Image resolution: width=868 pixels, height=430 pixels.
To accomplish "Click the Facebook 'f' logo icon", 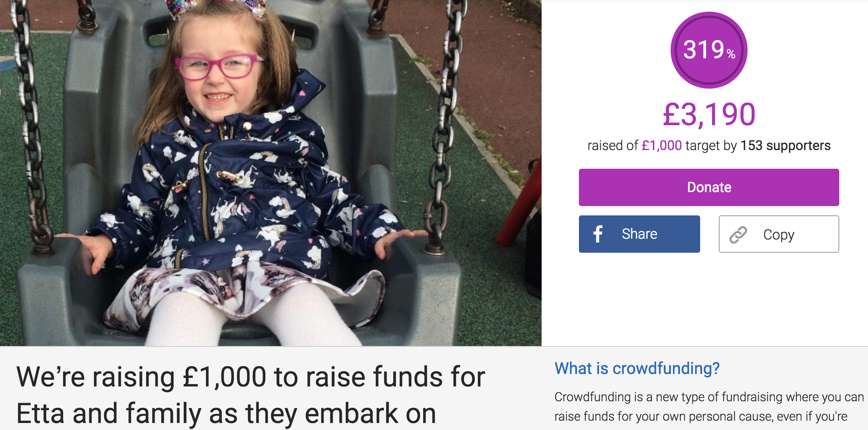I will (x=598, y=234).
